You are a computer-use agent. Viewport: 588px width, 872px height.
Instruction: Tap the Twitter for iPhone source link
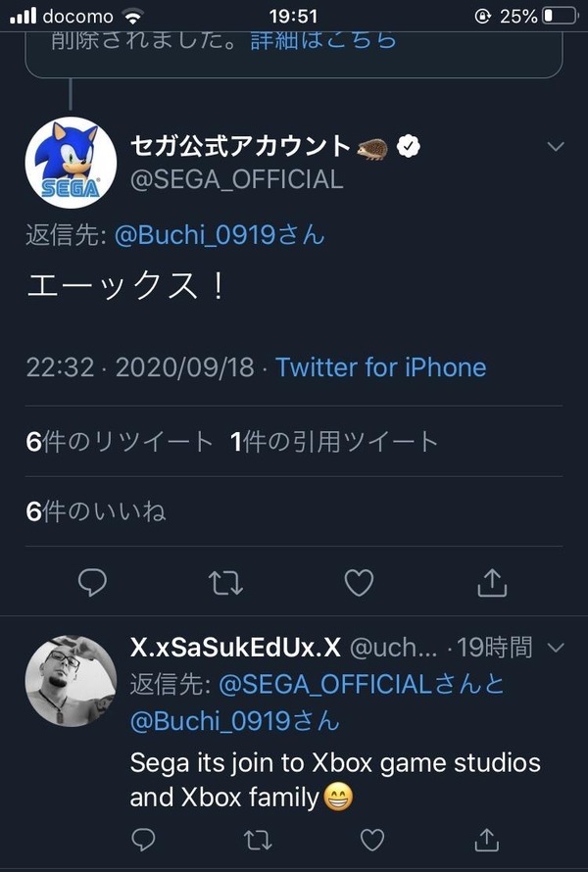(x=381, y=367)
